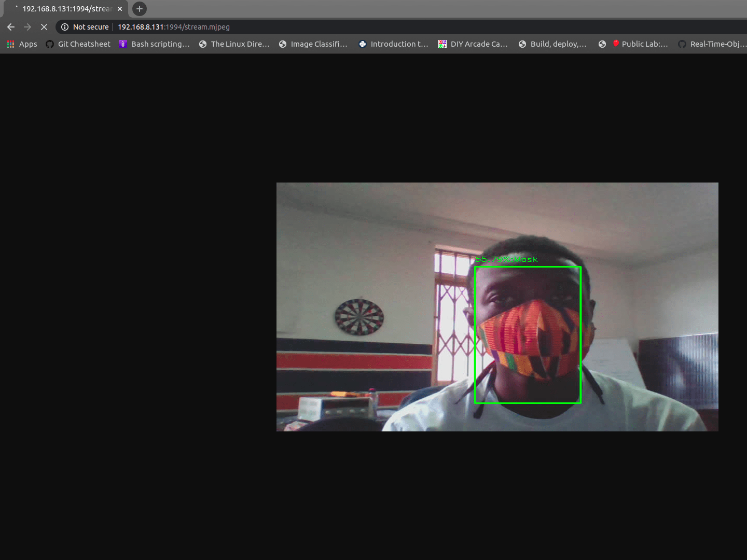Click the DIY Arcade Ca... favicon
Screen dimensions: 747x560
[x=442, y=44]
